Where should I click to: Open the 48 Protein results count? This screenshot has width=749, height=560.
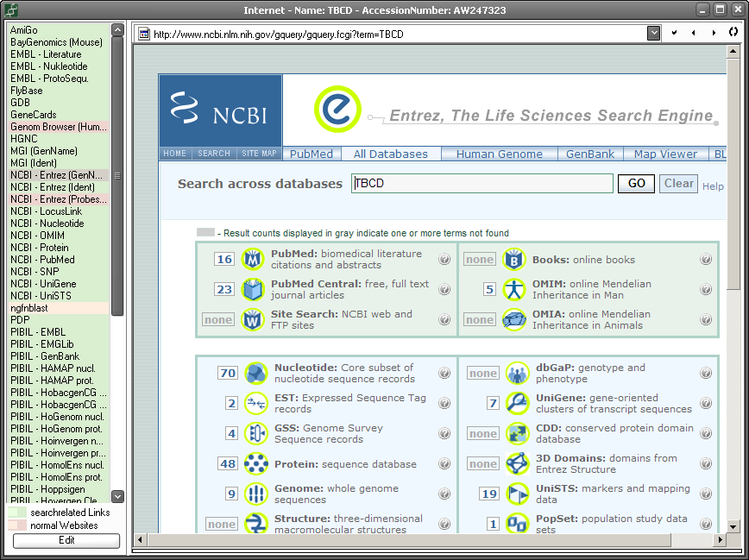coord(228,464)
